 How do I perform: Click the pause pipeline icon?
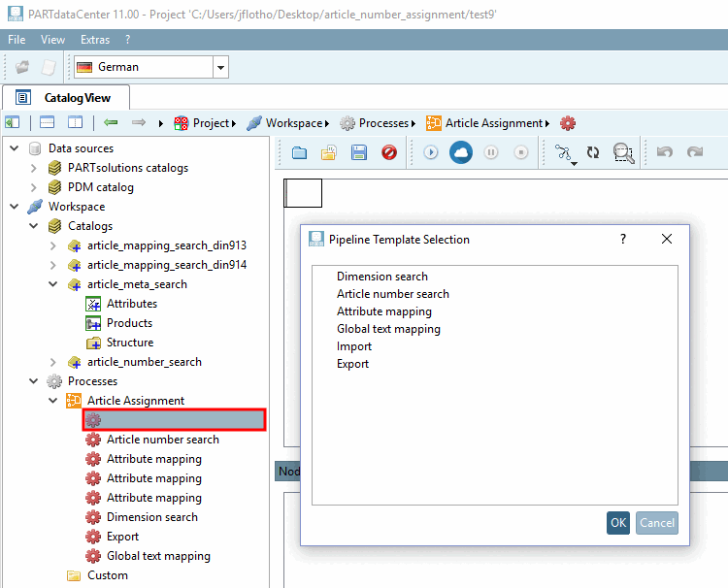[491, 152]
